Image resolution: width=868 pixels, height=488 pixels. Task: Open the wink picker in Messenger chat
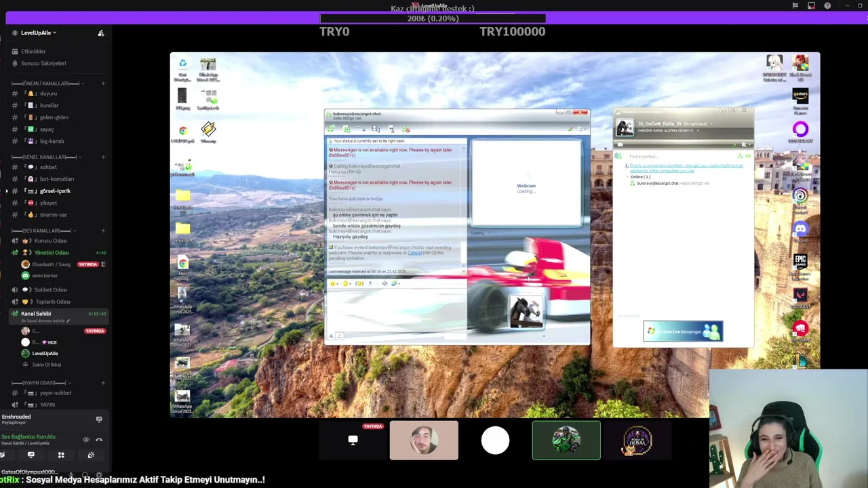347,283
